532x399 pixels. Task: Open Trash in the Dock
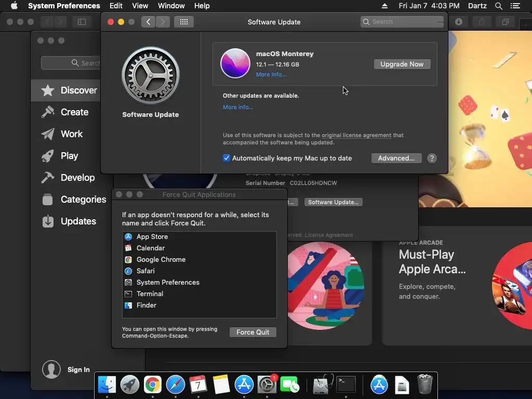tap(425, 385)
